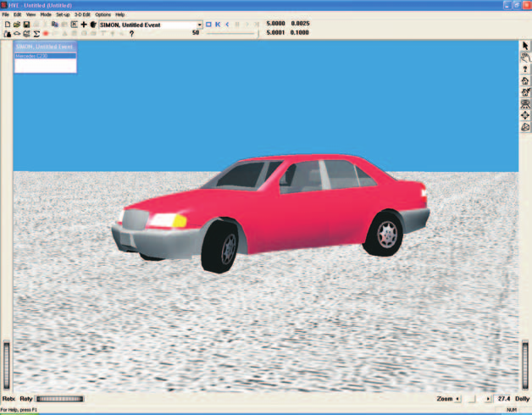
Task: Select the hand pan tool on right panel
Action: point(525,58)
